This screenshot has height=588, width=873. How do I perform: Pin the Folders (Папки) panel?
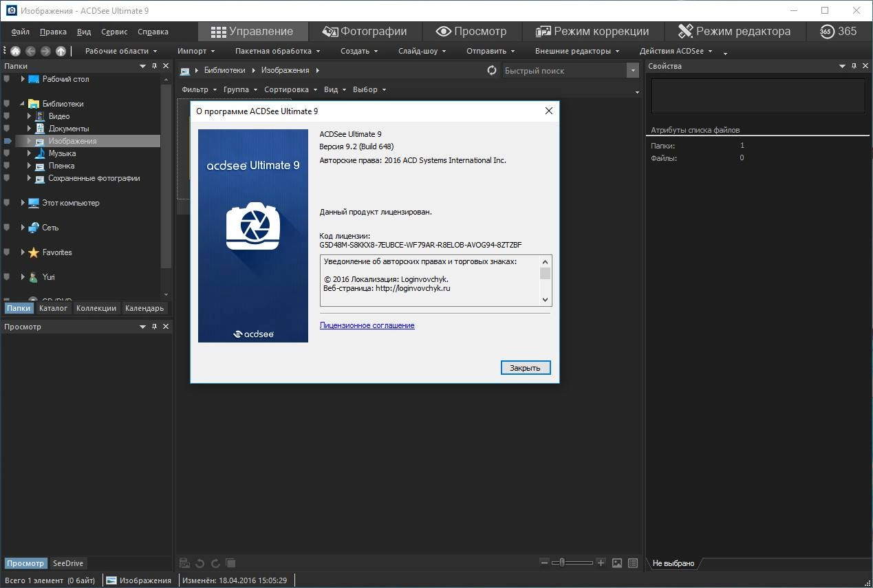(155, 66)
